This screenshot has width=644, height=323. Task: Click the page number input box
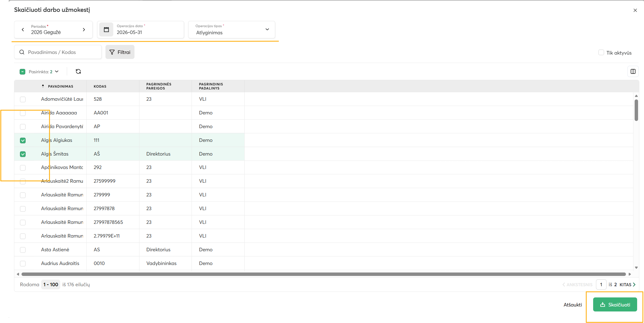(x=601, y=285)
